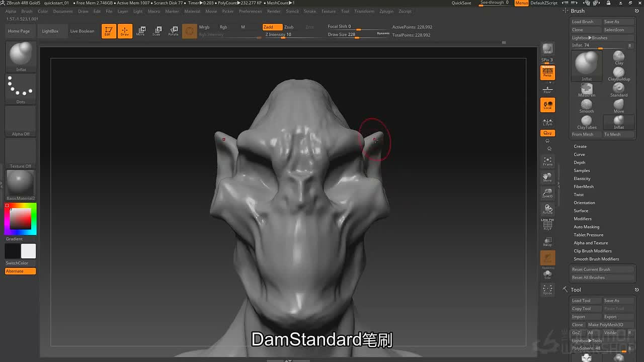The height and width of the screenshot is (362, 644).
Task: Open the BasicMaterial2 material selector
Action: [21, 185]
